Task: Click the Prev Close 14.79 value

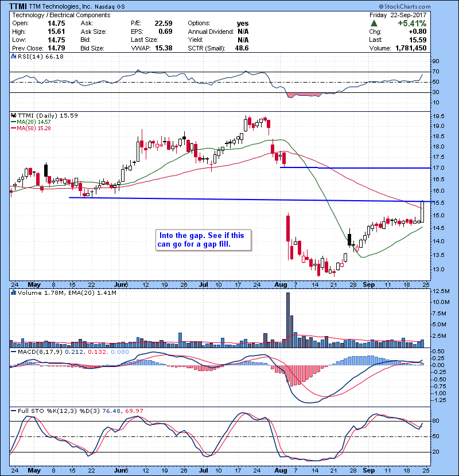Action: click(x=56, y=48)
